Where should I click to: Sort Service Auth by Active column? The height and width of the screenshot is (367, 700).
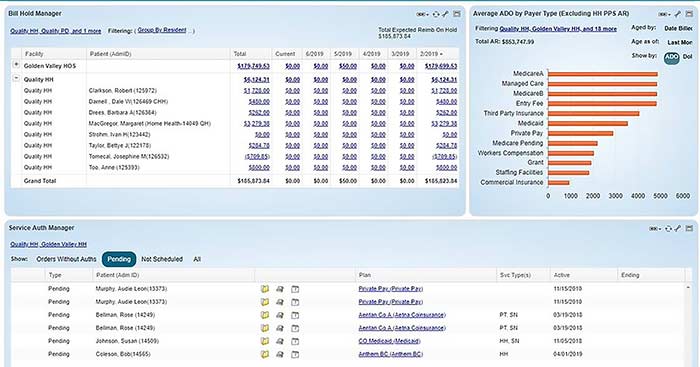click(x=583, y=275)
